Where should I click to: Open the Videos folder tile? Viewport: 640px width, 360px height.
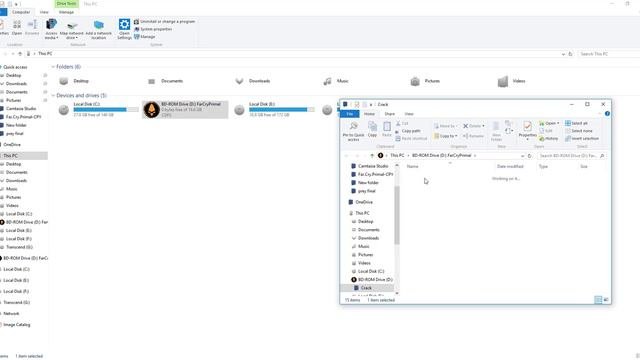coord(511,81)
